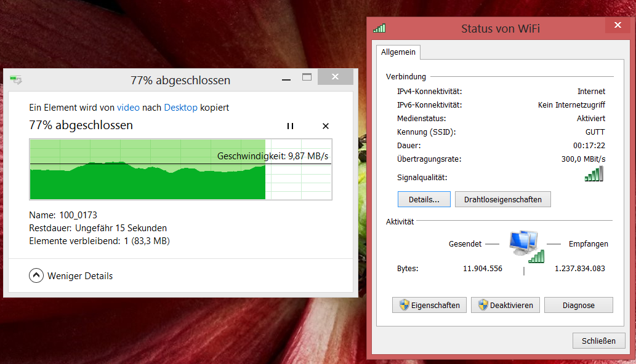
Task: Open the video source folder link
Action: tap(128, 107)
